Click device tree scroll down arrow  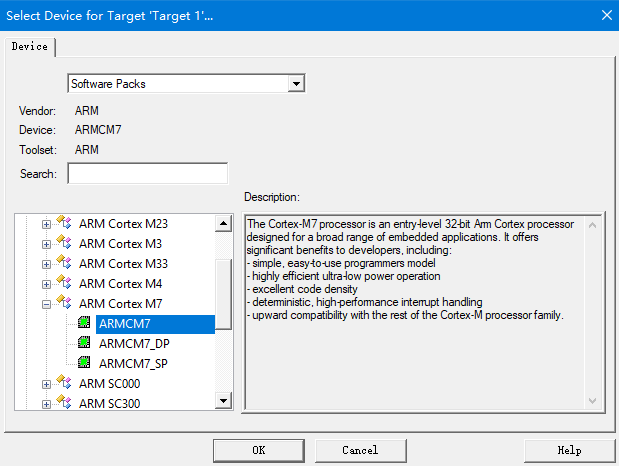pos(223,401)
